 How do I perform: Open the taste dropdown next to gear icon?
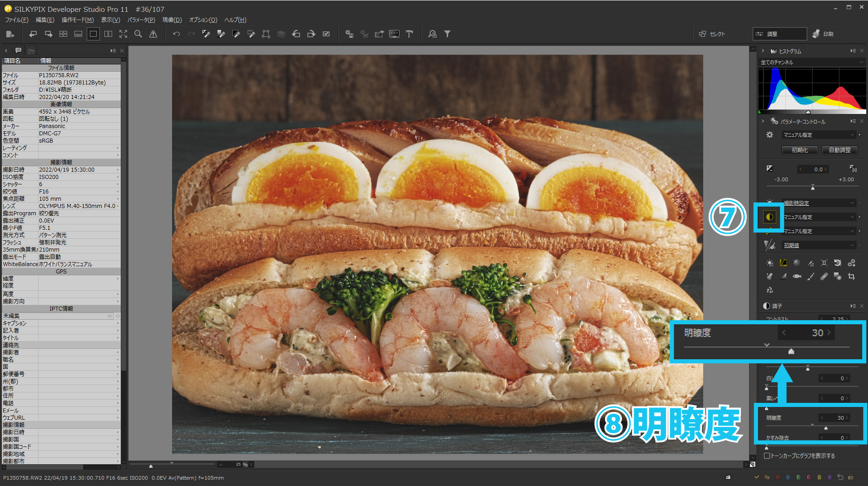click(x=819, y=135)
